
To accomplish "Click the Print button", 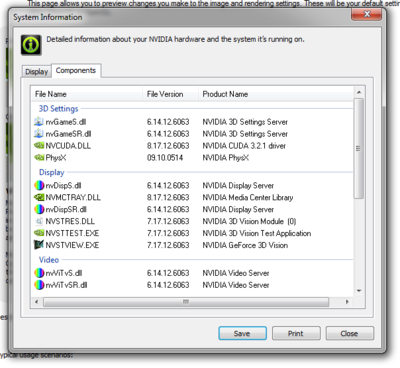I will click(x=296, y=333).
